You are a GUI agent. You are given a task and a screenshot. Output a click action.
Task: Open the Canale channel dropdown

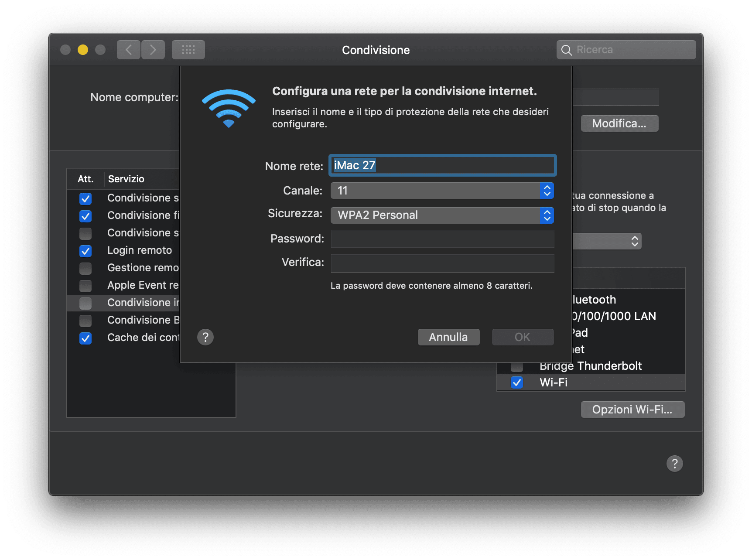pos(442,191)
